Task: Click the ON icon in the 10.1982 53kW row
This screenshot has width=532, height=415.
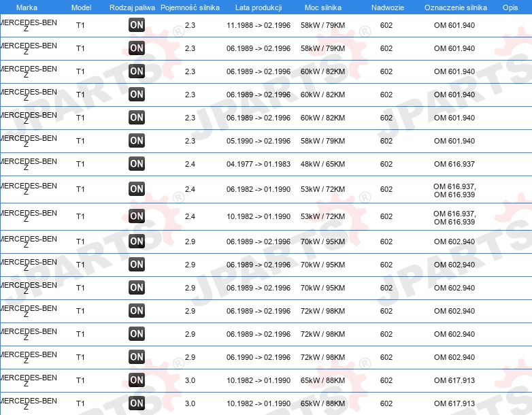Action: click(137, 216)
